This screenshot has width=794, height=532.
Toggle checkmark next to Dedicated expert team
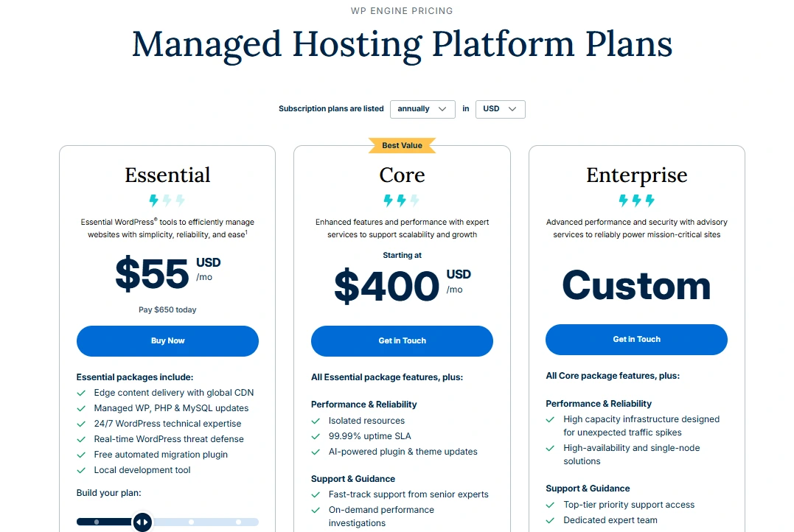549,519
